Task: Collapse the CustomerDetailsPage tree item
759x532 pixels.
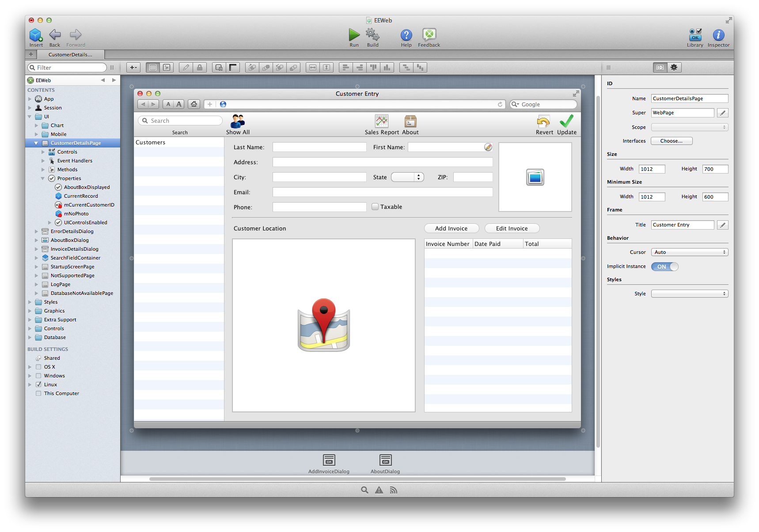Action: tap(36, 143)
